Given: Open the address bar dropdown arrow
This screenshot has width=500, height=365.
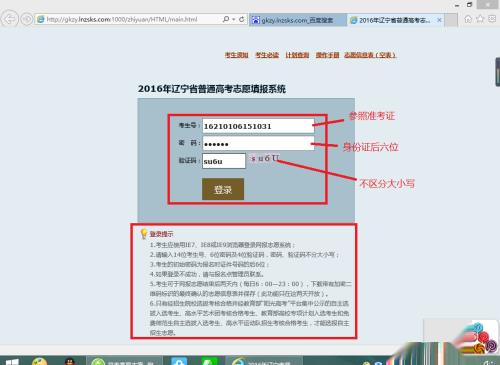Looking at the screenshot, I should [234, 19].
